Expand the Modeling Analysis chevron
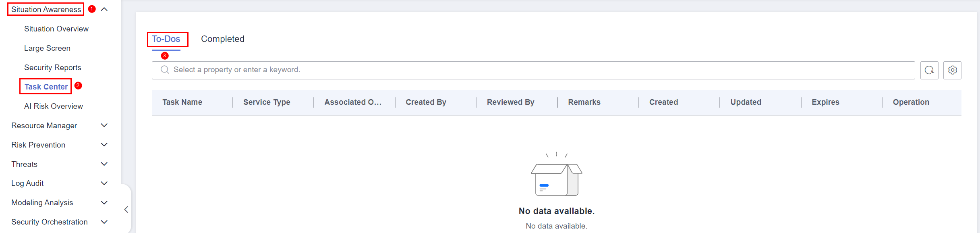The height and width of the screenshot is (233, 980). coord(104,203)
